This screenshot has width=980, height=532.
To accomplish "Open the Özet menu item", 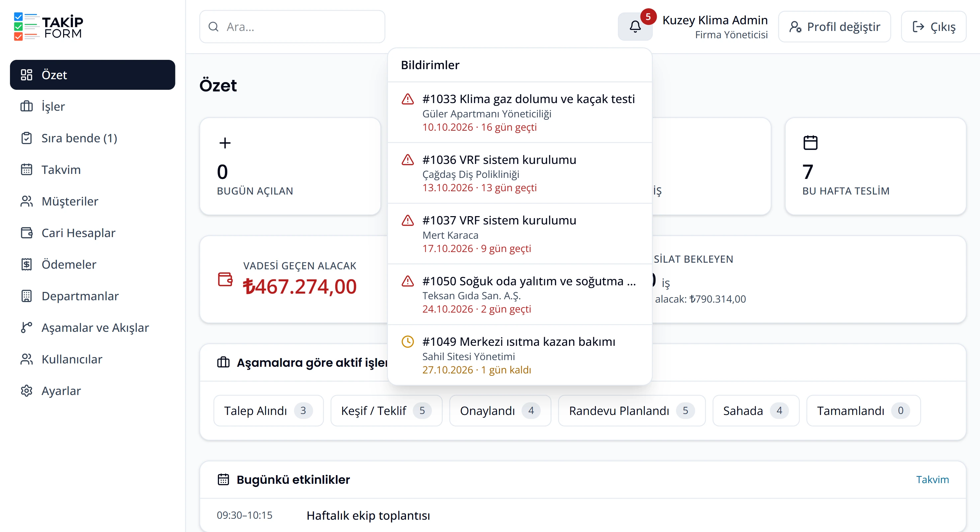I will 92,74.
